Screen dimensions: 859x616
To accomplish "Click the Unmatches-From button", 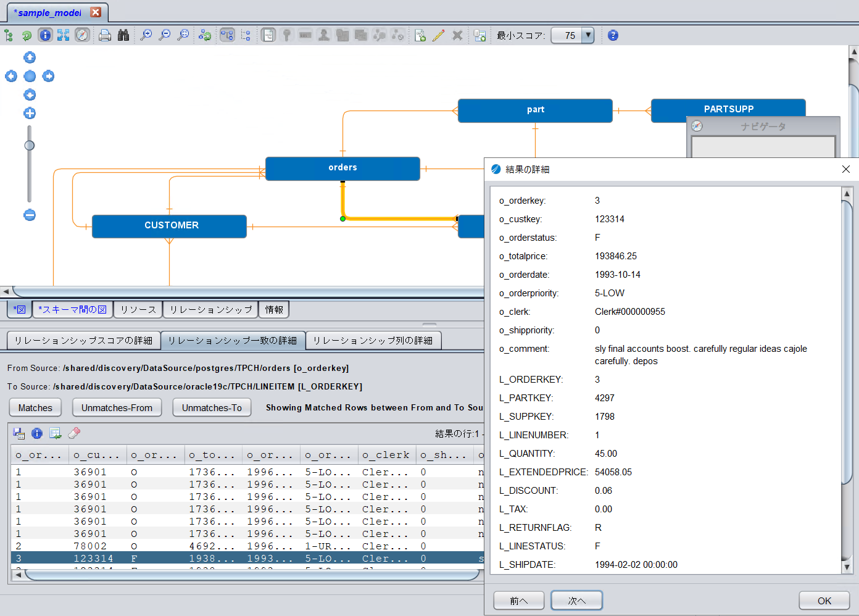I will 117,407.
